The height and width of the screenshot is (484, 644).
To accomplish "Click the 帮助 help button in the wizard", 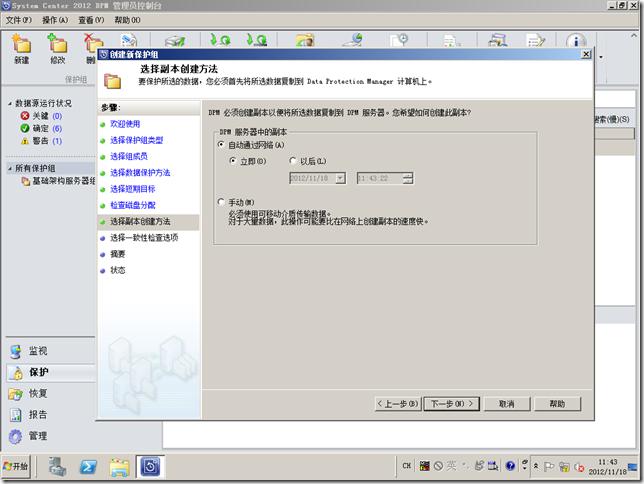I will (x=557, y=404).
